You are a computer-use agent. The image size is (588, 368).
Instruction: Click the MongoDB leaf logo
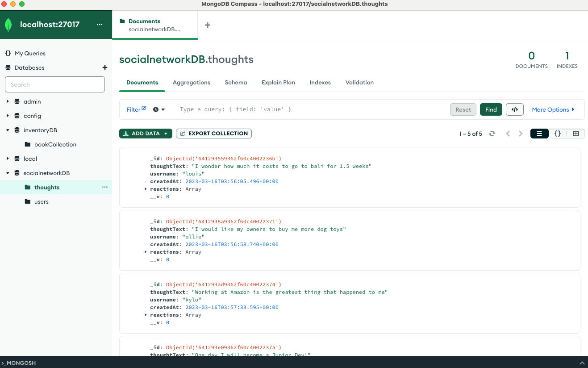click(x=8, y=24)
